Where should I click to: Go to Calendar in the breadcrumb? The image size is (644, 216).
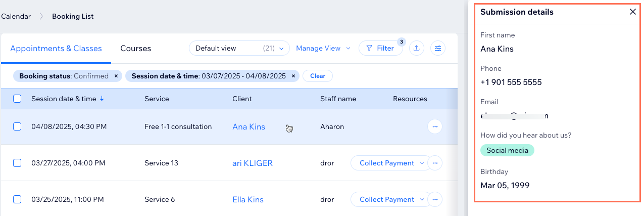pyautogui.click(x=16, y=16)
